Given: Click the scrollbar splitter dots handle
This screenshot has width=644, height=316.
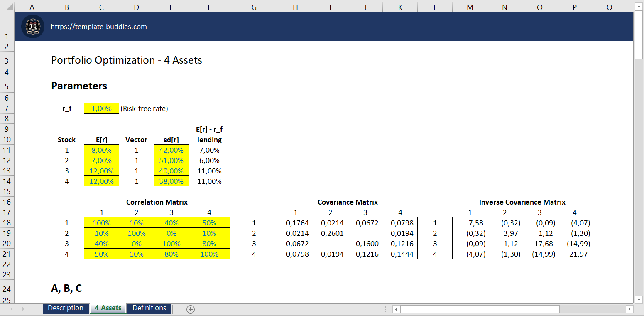Looking at the screenshot, I should (x=385, y=309).
